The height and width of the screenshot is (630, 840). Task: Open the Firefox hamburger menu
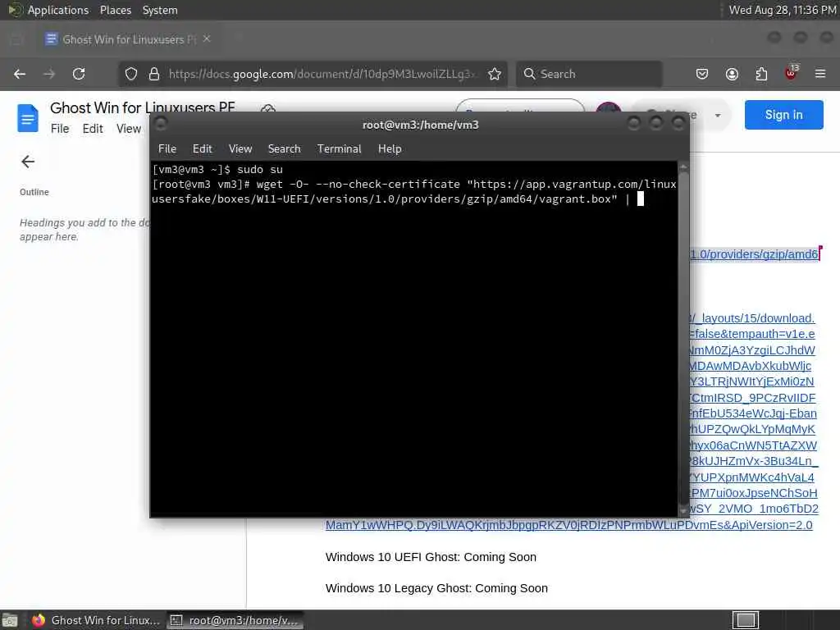820,74
